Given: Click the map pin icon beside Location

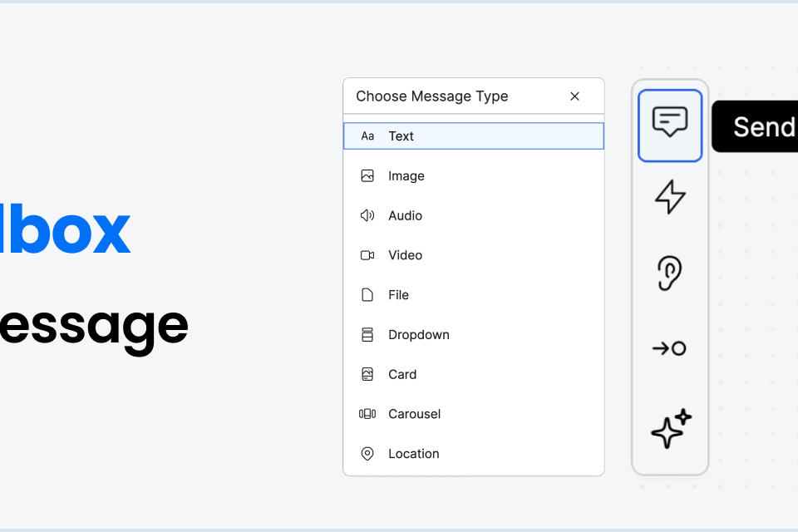Looking at the screenshot, I should [x=367, y=453].
